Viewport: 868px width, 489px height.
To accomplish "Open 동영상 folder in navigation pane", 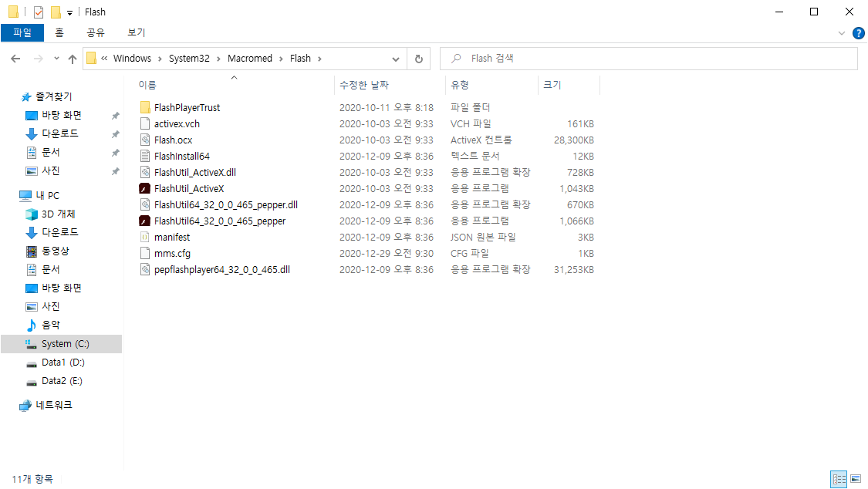I will pos(56,251).
